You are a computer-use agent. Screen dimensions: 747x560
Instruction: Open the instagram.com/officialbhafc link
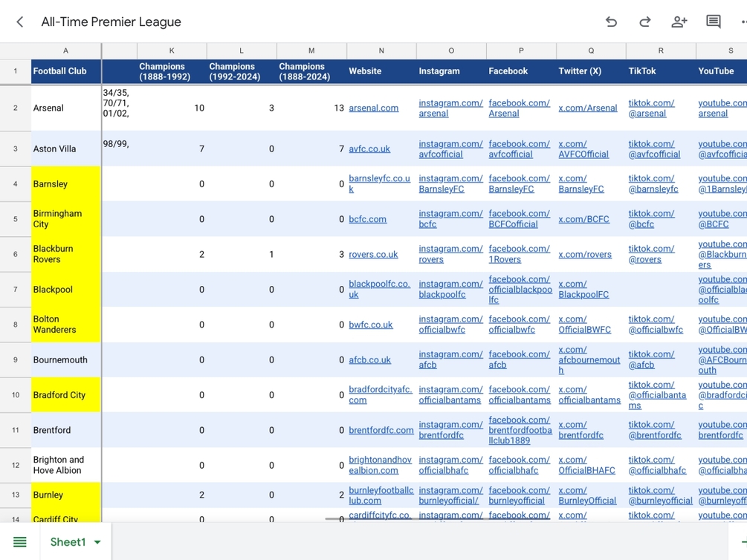[450, 465]
